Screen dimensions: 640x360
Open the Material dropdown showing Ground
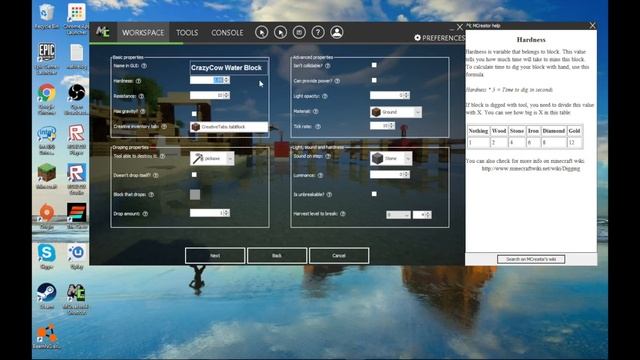(x=396, y=112)
